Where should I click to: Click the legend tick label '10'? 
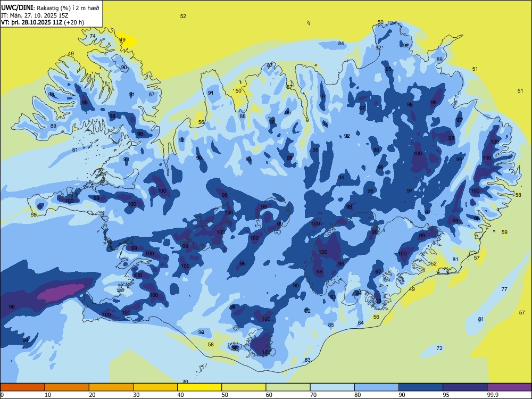coord(48,395)
